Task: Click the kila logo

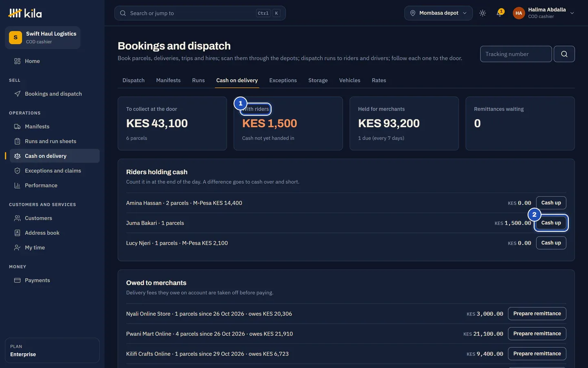Action: pyautogui.click(x=25, y=13)
